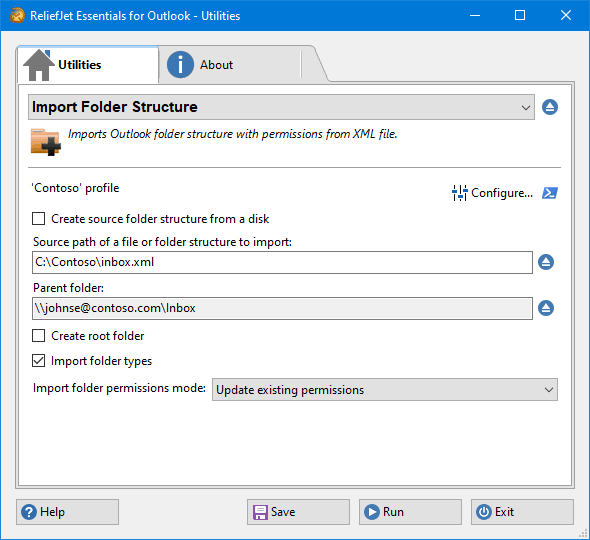The width and height of the screenshot is (590, 540).
Task: Click the source path text field
Action: point(282,262)
